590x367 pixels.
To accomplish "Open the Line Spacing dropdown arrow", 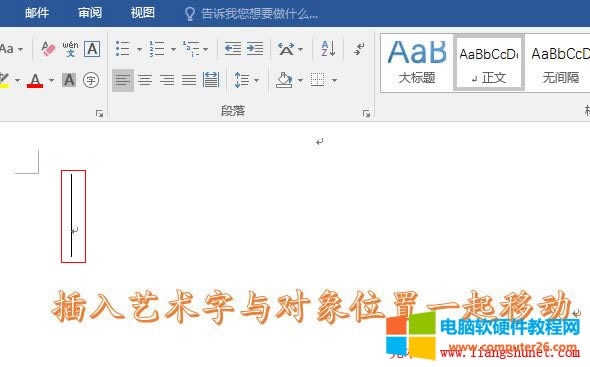I will [x=256, y=81].
